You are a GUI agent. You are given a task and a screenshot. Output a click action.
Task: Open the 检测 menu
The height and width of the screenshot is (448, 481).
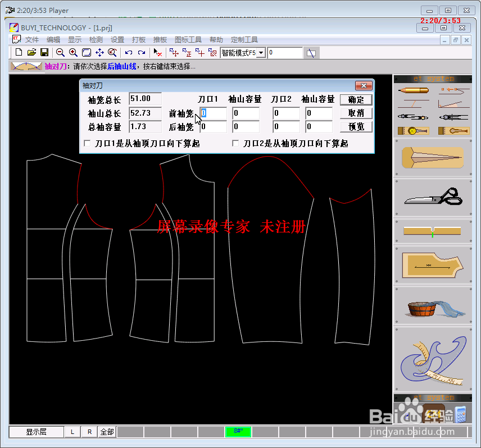coord(96,40)
